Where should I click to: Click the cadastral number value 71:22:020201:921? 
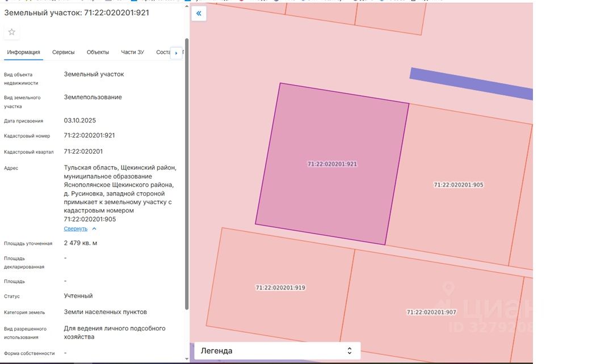pyautogui.click(x=89, y=136)
